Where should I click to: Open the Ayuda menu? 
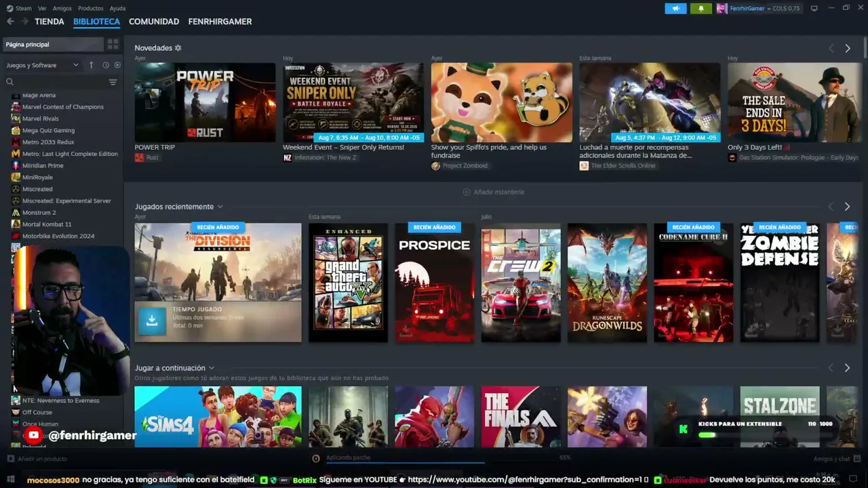pyautogui.click(x=117, y=8)
